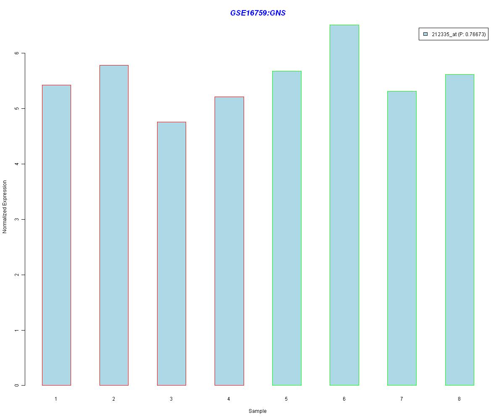This screenshot has height=420, width=504.
Task: Click the legend label 212335_at (P: 0.76673)
Action: click(459, 34)
